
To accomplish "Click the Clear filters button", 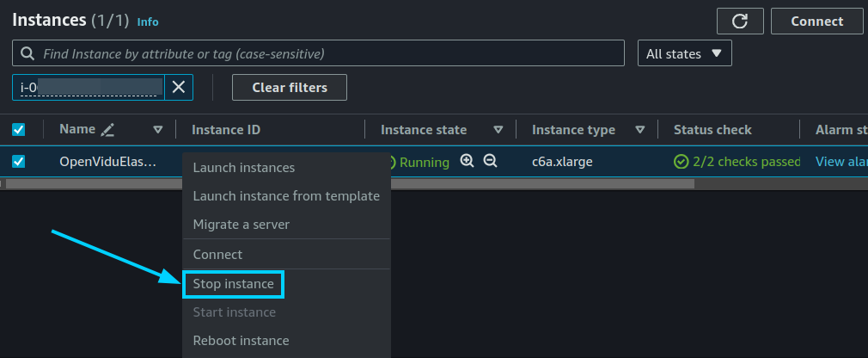I will pos(290,88).
